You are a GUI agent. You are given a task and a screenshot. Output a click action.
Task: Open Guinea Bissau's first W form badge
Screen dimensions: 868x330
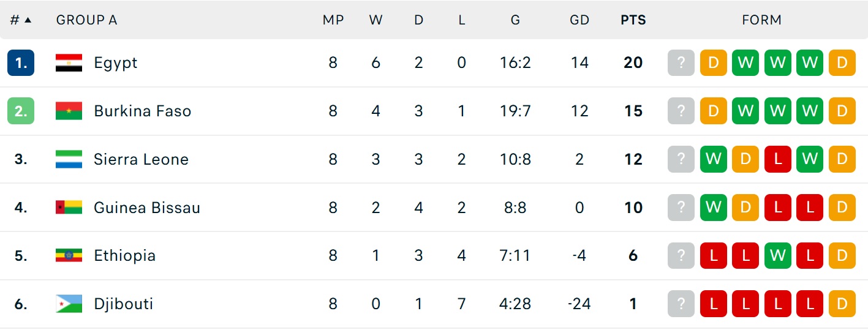713,208
